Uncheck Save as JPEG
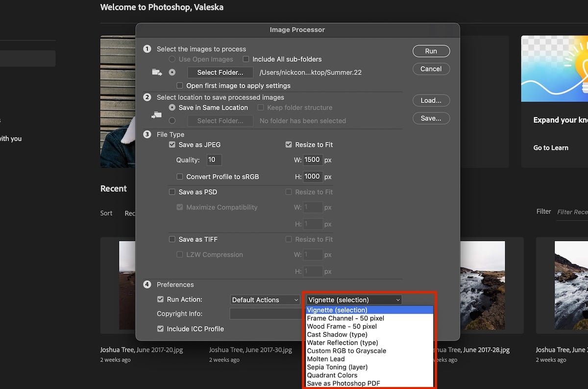588x389 pixels. [172, 145]
